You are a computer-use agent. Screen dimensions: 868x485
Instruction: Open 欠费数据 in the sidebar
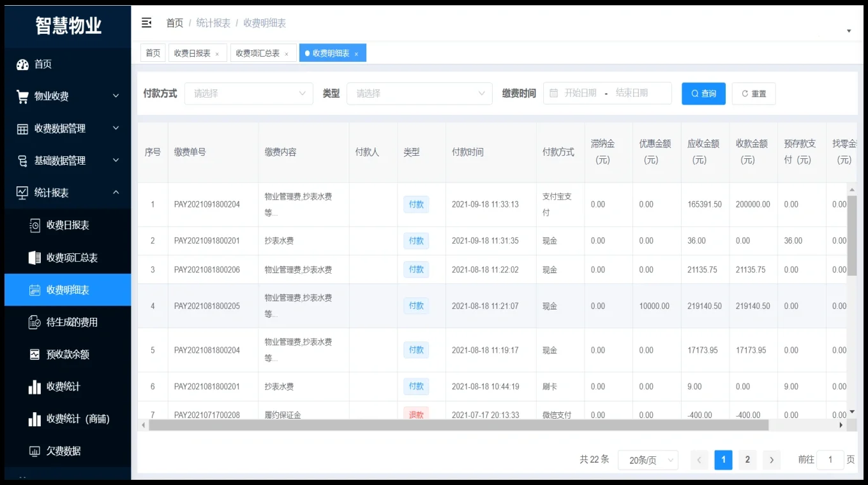[63, 451]
